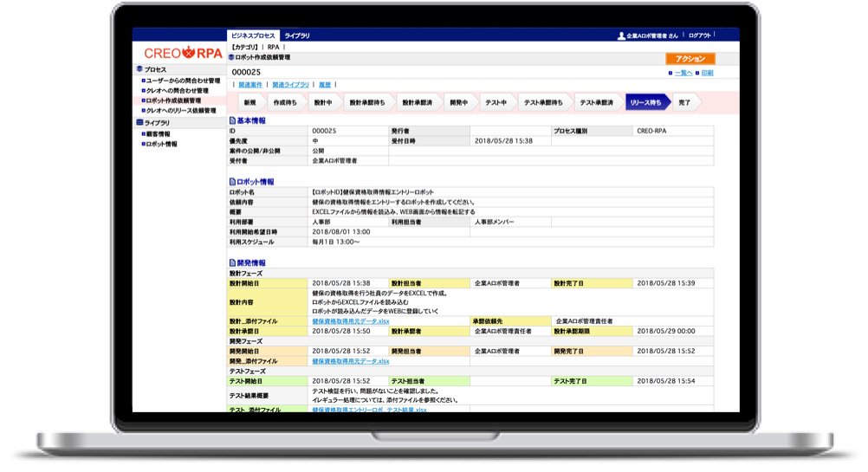868x472 pixels.
Task: Click the orange アクション button
Action: click(x=690, y=59)
